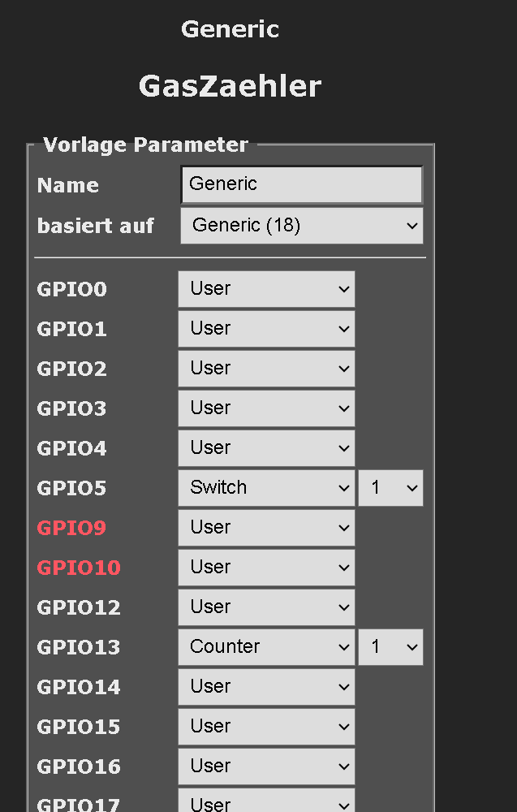Open the GPIO17 function dropdown
517x812 pixels.
click(266, 801)
